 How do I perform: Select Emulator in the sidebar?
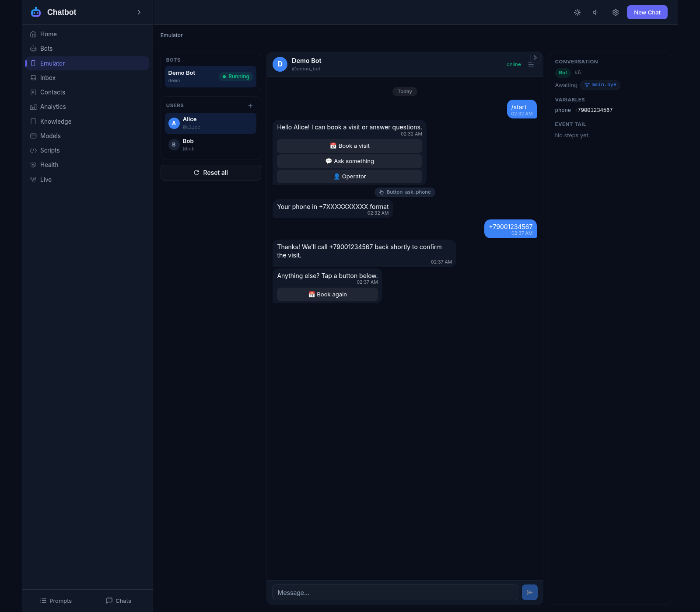(87, 63)
